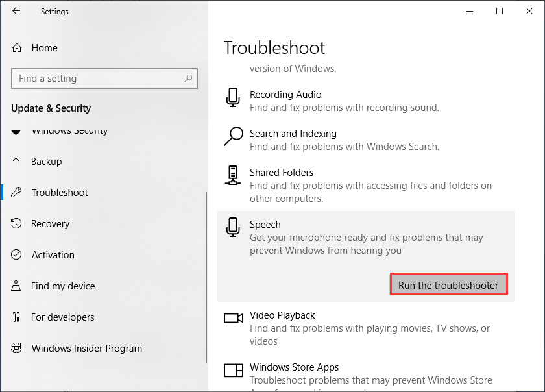Image resolution: width=545 pixels, height=392 pixels.
Task: Click the Backup upload arrow icon
Action: pos(16,161)
